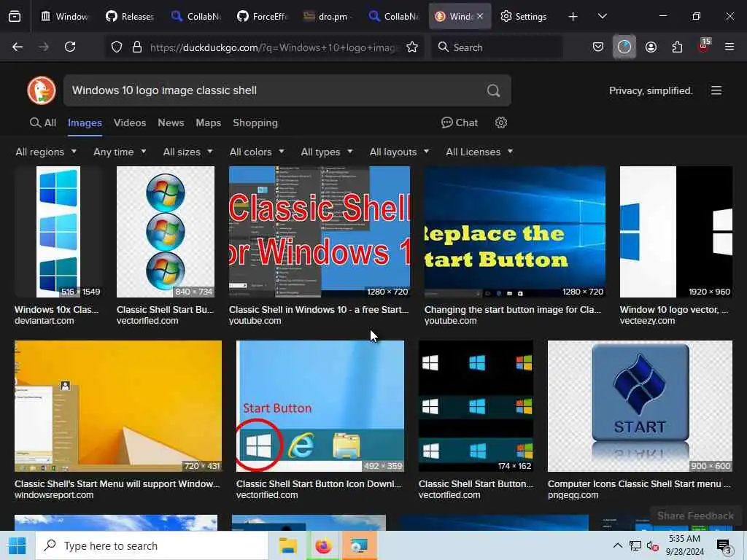Show hidden system tray icons

pos(617,545)
